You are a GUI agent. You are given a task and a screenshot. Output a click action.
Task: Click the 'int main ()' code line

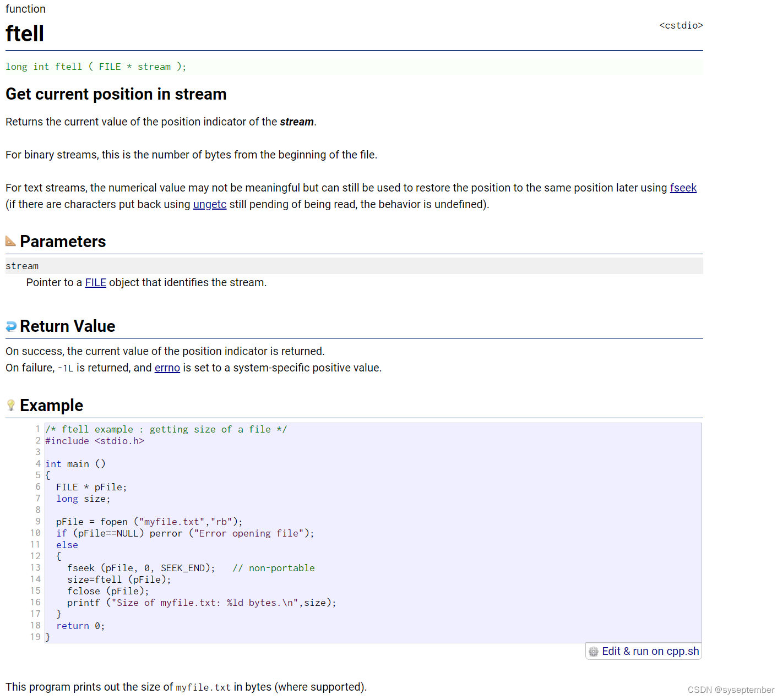pyautogui.click(x=75, y=464)
